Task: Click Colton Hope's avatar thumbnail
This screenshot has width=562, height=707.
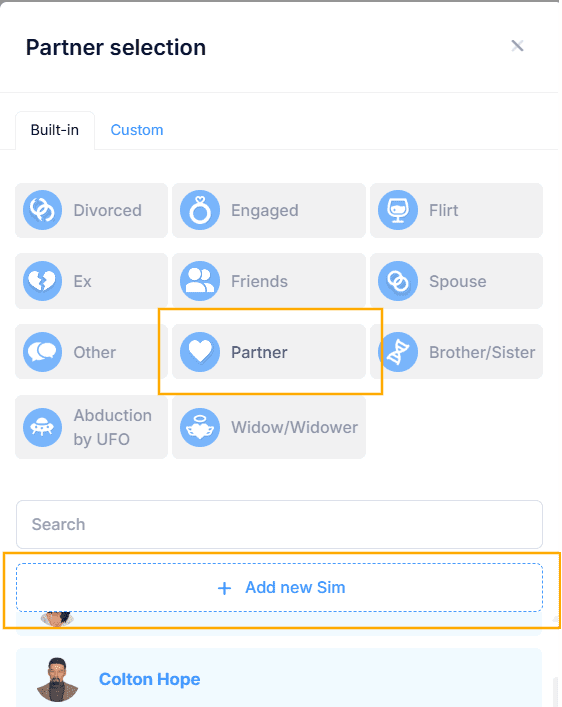Action: point(57,679)
